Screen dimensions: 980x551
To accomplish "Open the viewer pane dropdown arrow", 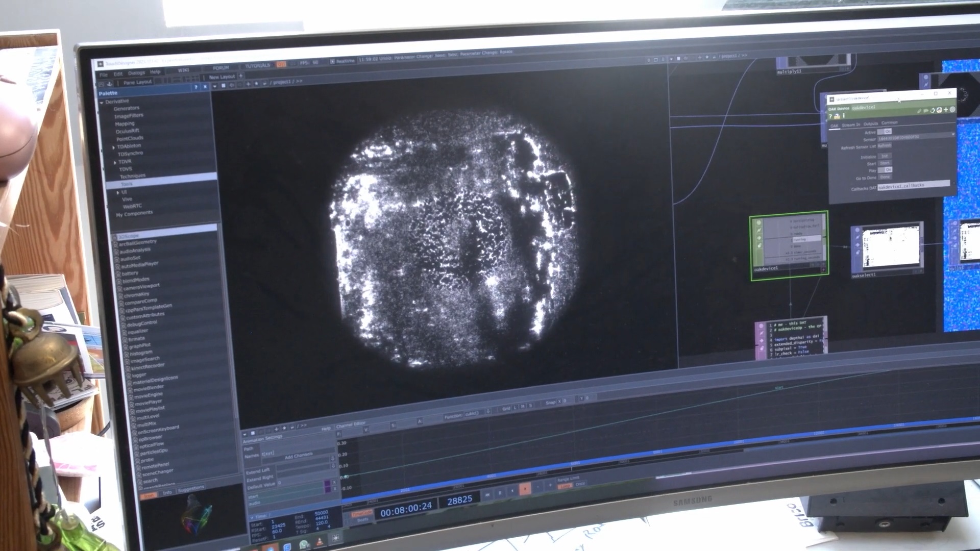I will (x=214, y=86).
